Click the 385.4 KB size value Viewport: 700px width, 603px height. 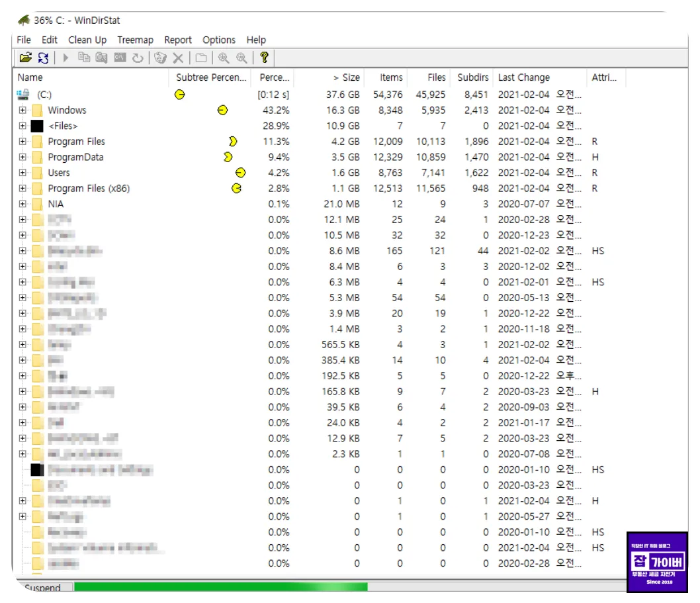[340, 361]
